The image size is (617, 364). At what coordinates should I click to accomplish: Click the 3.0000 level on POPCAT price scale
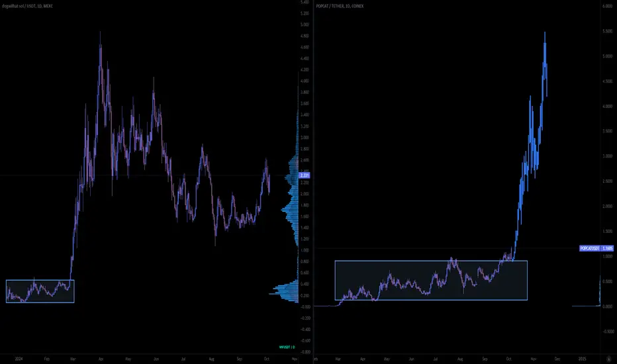click(607, 156)
